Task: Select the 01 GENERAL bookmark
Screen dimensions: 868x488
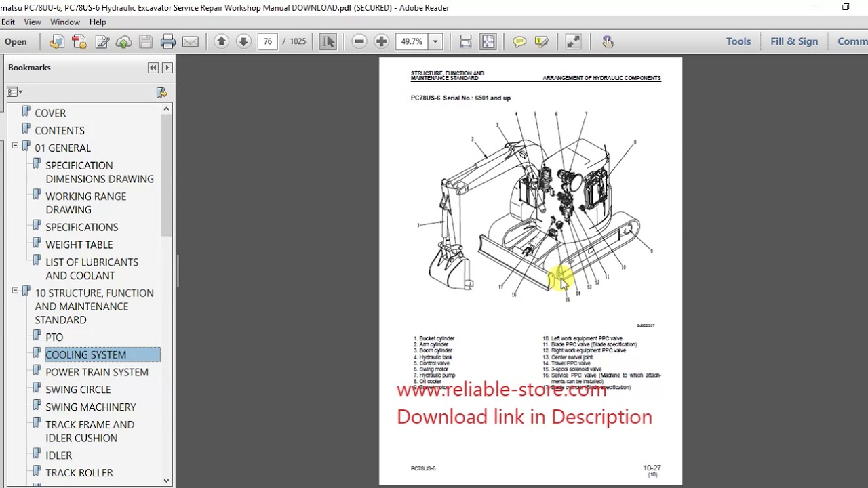Action: [62, 148]
